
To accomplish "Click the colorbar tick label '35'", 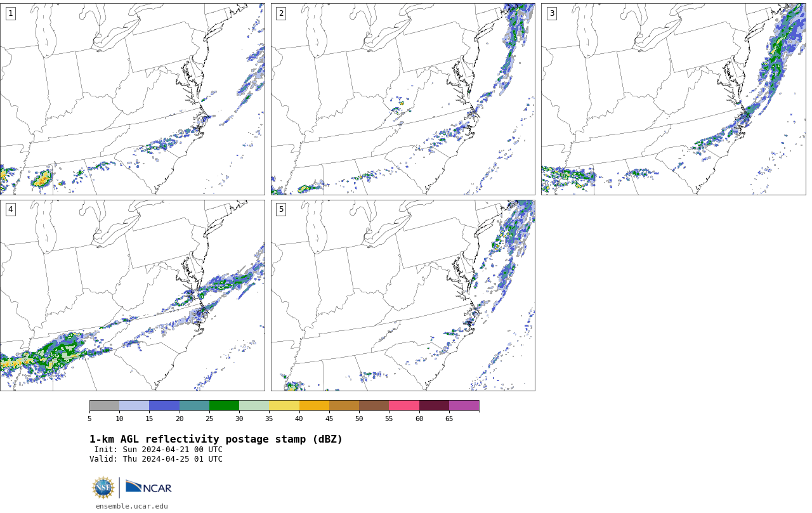I will (269, 419).
